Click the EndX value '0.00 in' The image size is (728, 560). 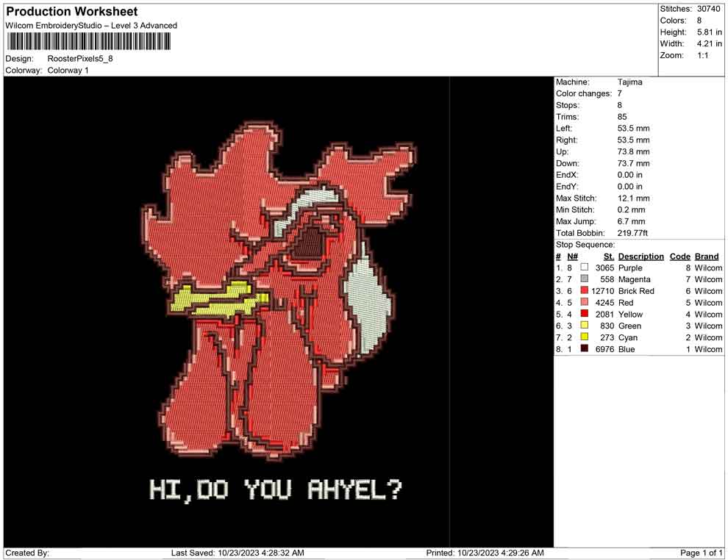pos(629,175)
